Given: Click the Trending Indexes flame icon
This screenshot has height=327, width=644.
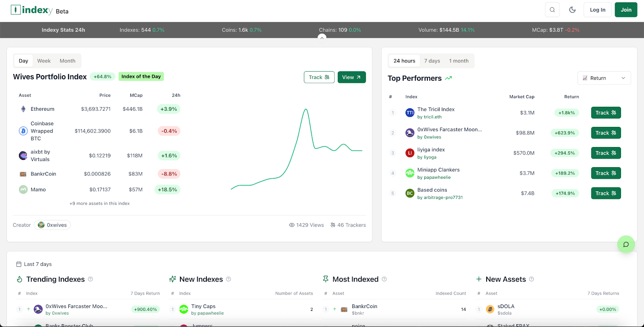Looking at the screenshot, I should point(19,279).
